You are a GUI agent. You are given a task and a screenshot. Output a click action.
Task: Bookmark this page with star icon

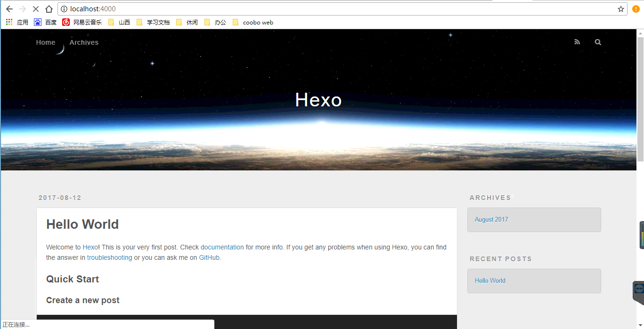pyautogui.click(x=621, y=9)
